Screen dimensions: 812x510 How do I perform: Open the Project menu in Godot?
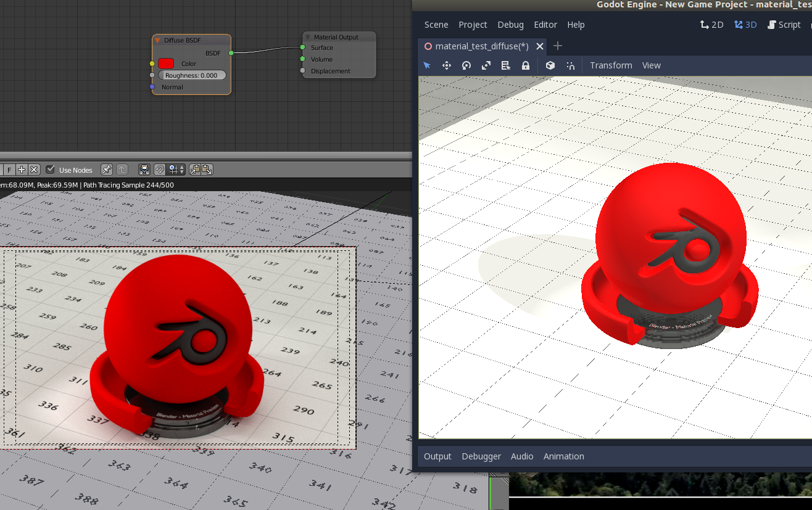click(473, 25)
